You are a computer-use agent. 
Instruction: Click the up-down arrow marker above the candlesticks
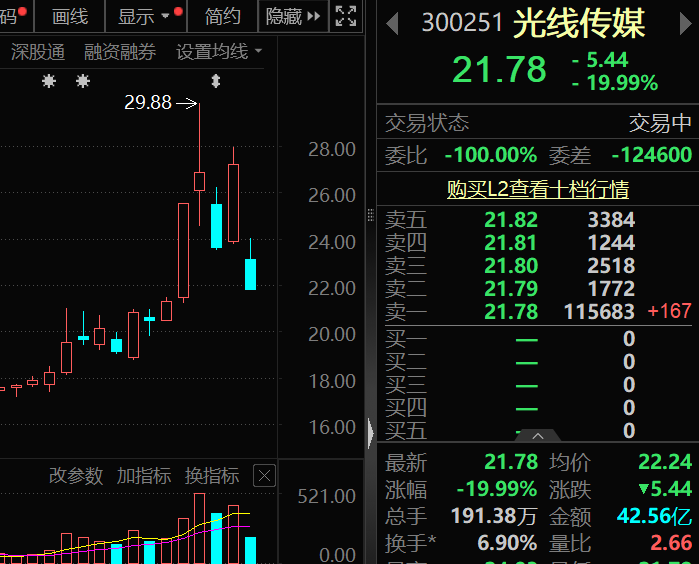[x=214, y=81]
